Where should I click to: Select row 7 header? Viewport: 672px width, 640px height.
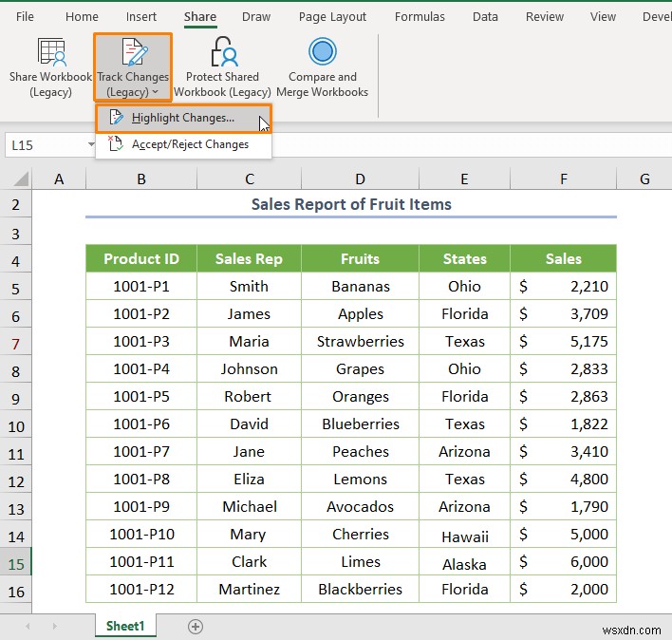pyautogui.click(x=16, y=341)
